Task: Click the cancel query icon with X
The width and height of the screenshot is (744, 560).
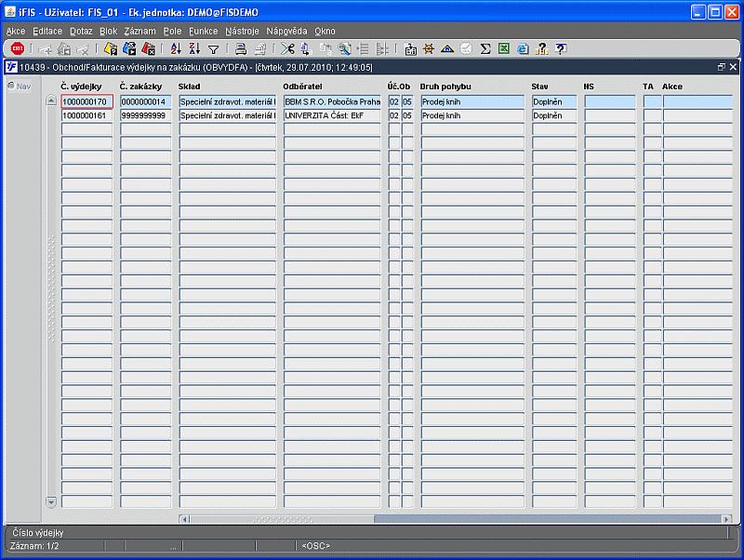Action: pos(148,48)
